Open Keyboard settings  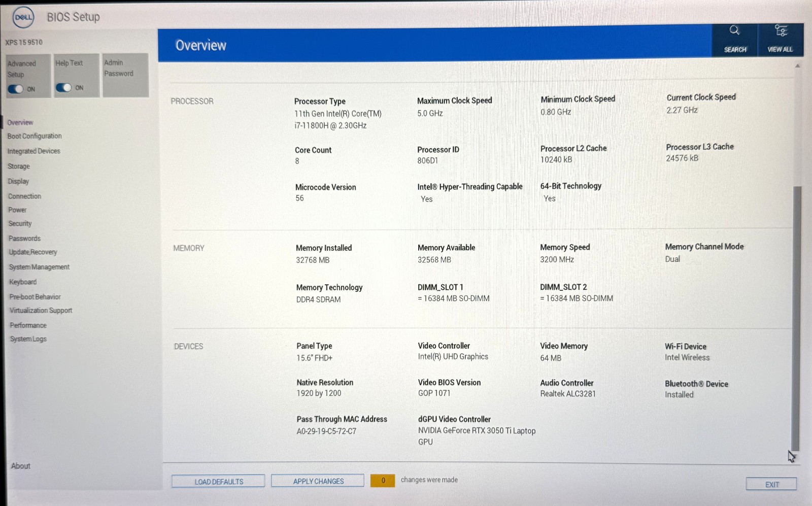click(23, 282)
